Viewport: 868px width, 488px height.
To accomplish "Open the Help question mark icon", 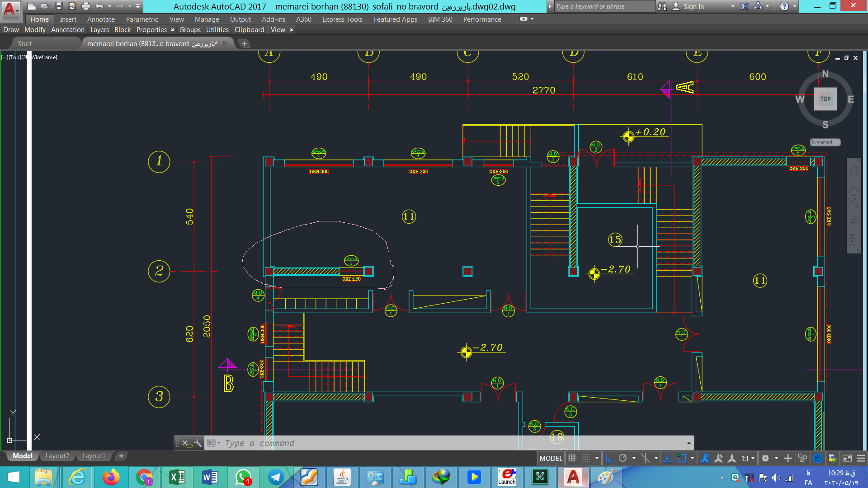I will coord(784,6).
